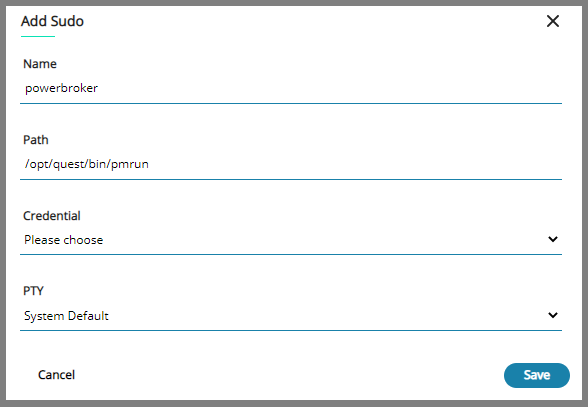The height and width of the screenshot is (407, 588).
Task: Expand the Credential dropdown chevron arrow
Action: (x=553, y=239)
